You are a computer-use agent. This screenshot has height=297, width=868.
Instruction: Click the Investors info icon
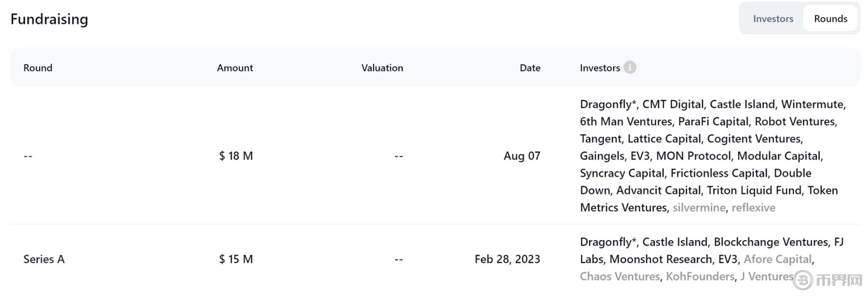pos(629,67)
